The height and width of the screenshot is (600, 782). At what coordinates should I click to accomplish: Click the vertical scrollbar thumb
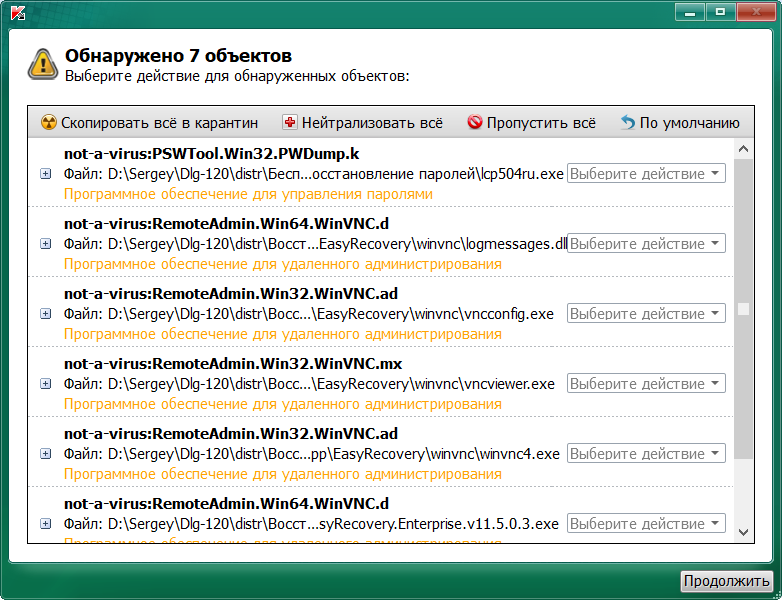pyautogui.click(x=743, y=309)
